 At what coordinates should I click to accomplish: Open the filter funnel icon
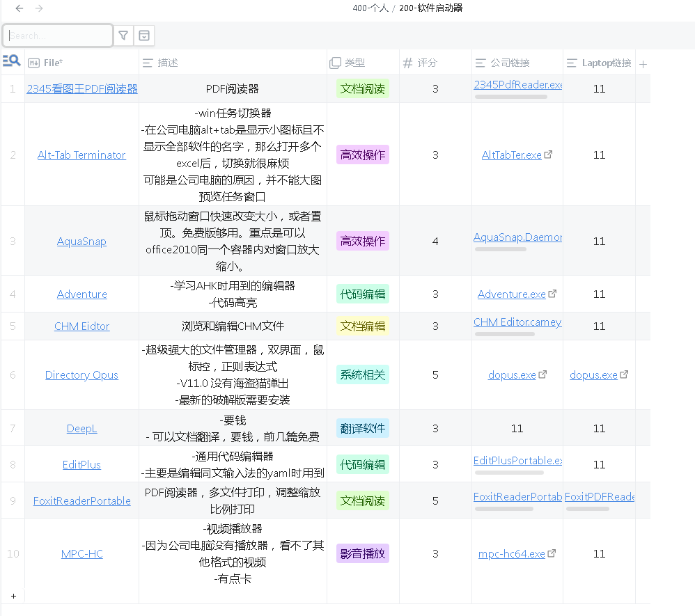coord(123,35)
